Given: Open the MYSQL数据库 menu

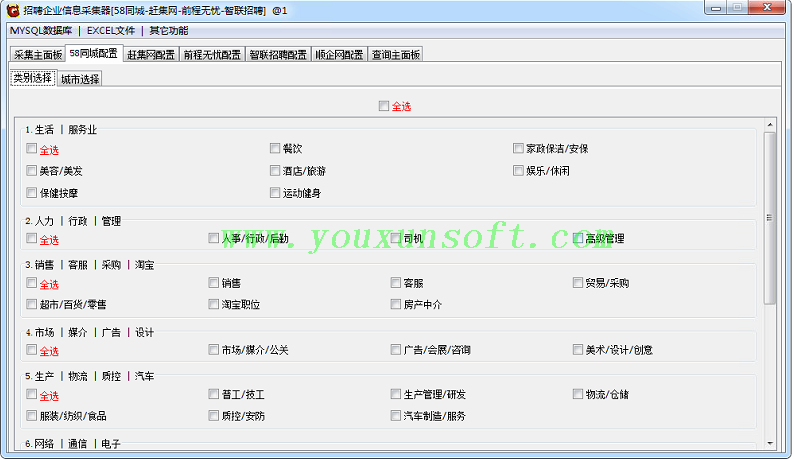Looking at the screenshot, I should [41, 31].
